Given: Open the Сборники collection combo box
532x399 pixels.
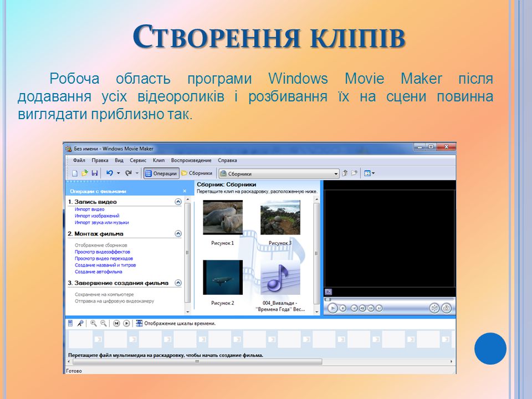Looking at the screenshot, I should pyautogui.click(x=279, y=173).
